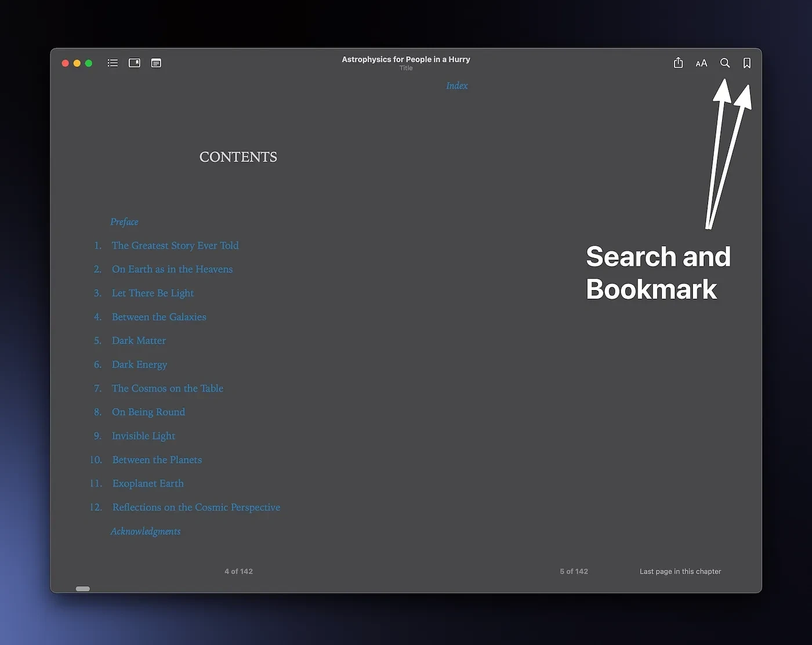The height and width of the screenshot is (645, 812).
Task: Open chapter On Earth as in the Heavens
Action: point(172,269)
